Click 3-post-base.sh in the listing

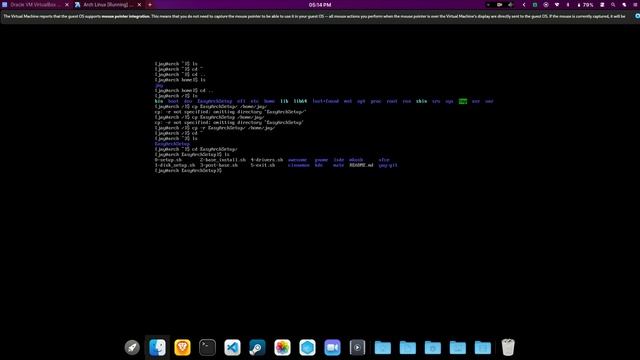click(x=219, y=165)
